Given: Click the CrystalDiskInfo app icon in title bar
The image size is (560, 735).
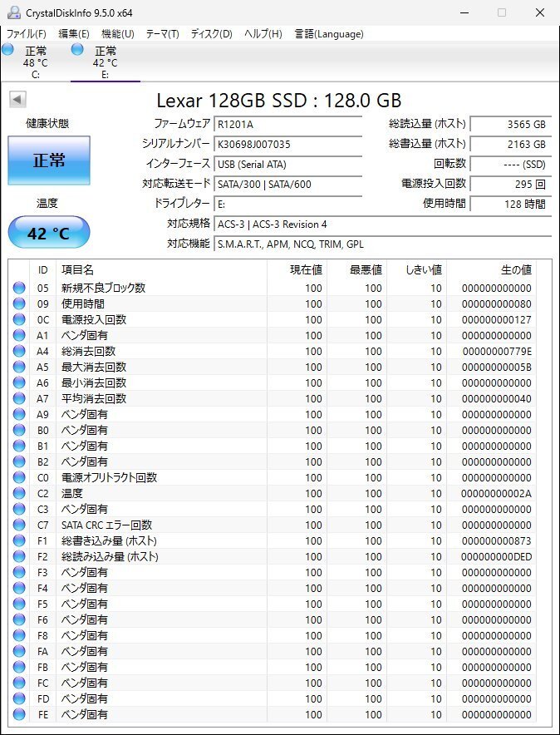Looking at the screenshot, I should coord(14,12).
